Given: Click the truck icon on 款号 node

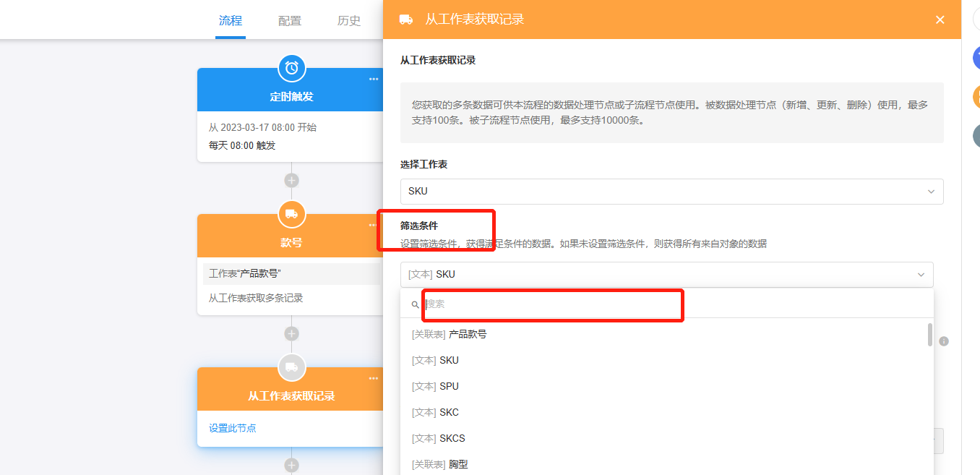Looking at the screenshot, I should click(291, 214).
